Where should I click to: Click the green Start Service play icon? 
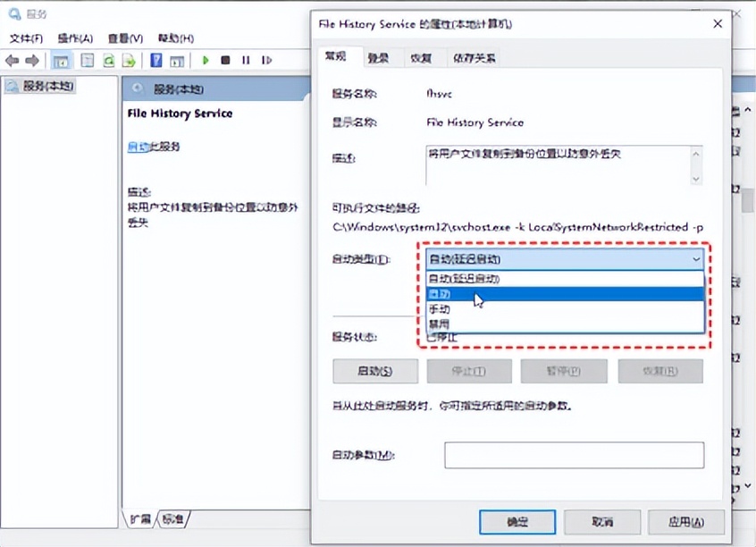coord(206,60)
